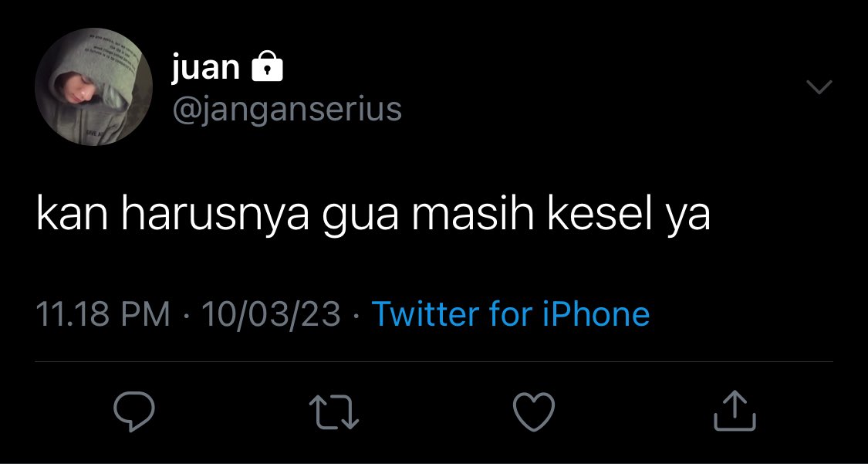Select the 11.18 PM timestamp

tap(103, 314)
